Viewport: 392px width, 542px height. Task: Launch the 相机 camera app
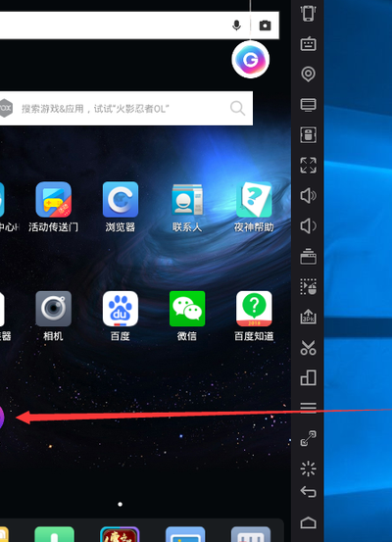(53, 316)
